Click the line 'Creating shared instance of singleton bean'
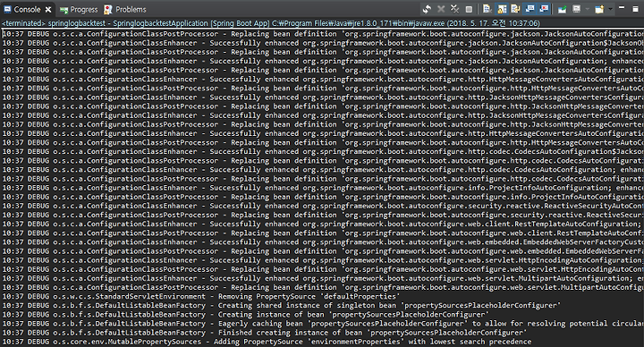644x347 pixels. point(282,306)
